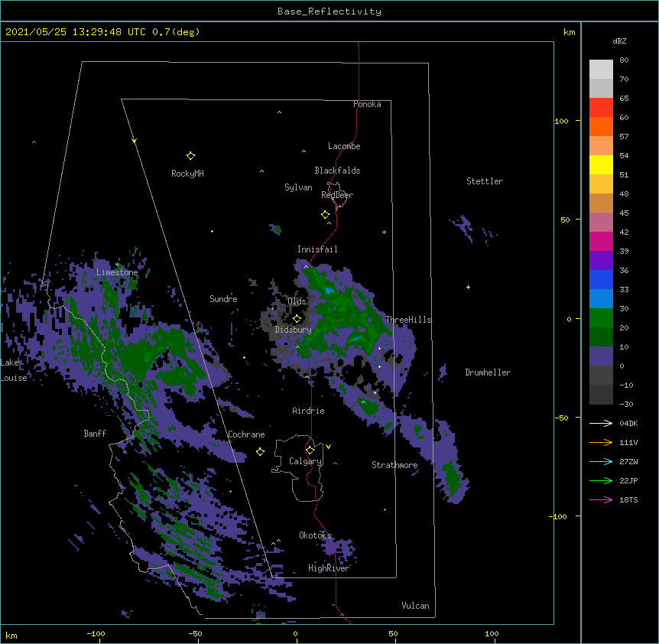Click the green 22JP arrow legend icon
659x644 pixels.
(601, 480)
